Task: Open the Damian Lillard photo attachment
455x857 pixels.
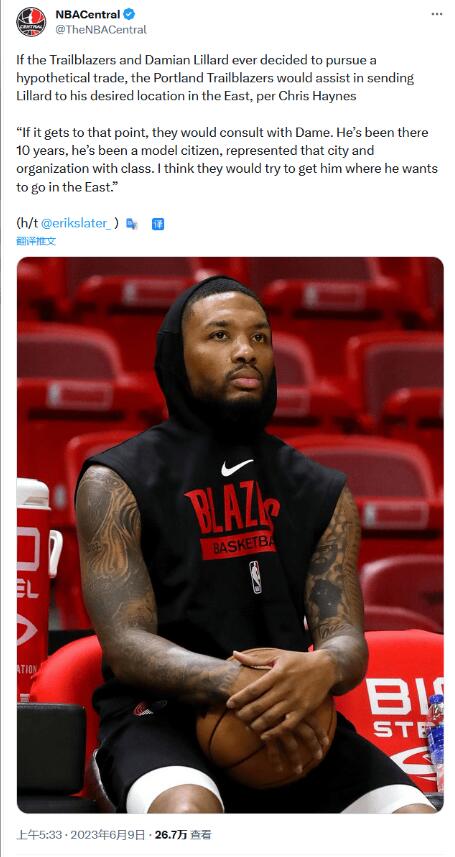Action: (x=230, y=535)
